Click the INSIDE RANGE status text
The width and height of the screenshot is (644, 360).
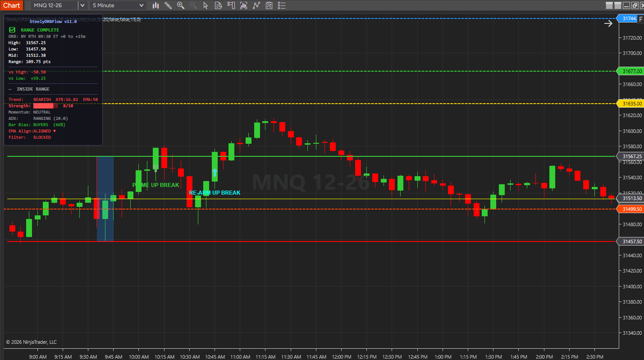33,89
